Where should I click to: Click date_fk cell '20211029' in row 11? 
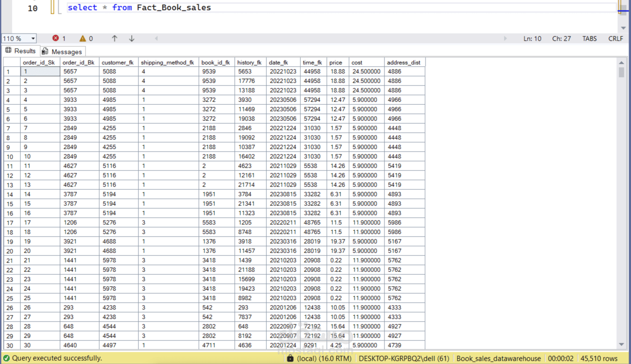pos(283,166)
